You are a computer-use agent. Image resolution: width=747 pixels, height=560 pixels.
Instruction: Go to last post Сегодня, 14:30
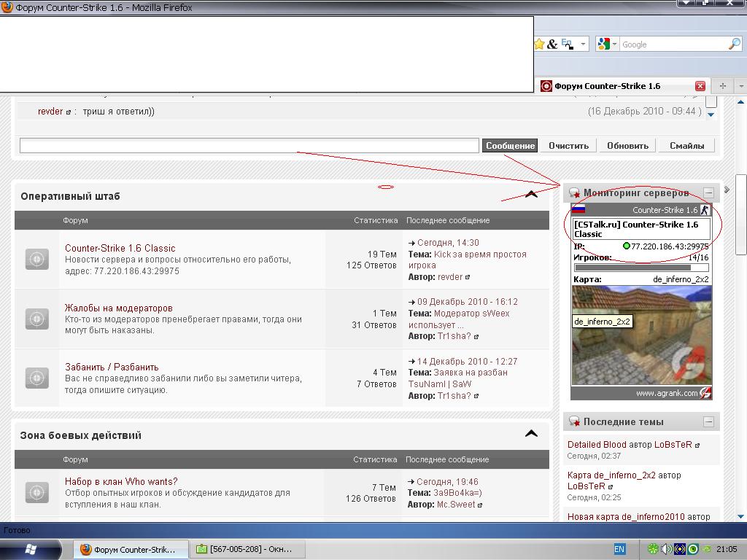(448, 243)
